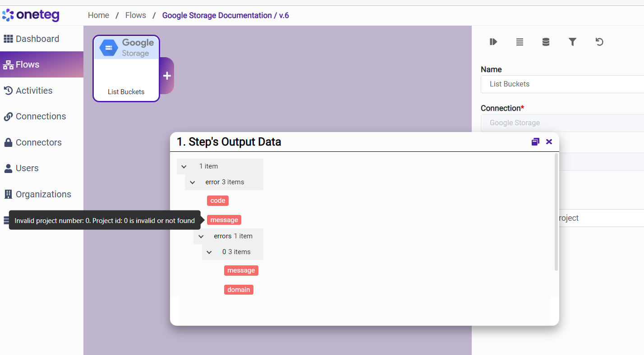Click the output data dialog scrollbar
This screenshot has height=355, width=644.
click(x=556, y=212)
